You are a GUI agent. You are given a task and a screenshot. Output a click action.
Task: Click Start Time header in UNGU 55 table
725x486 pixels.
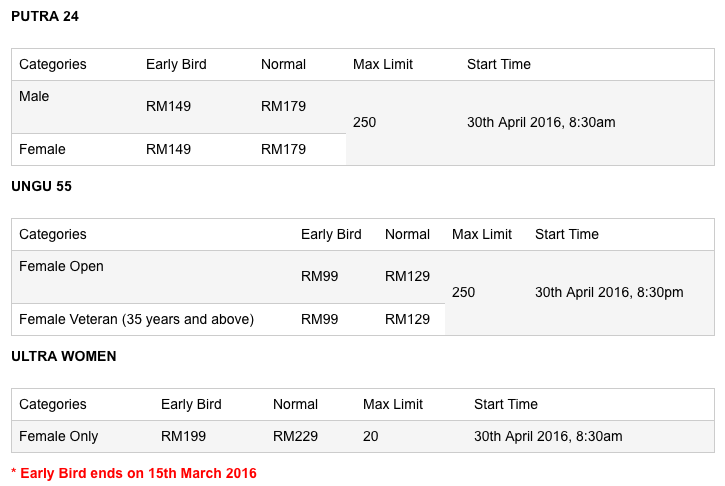coord(567,234)
